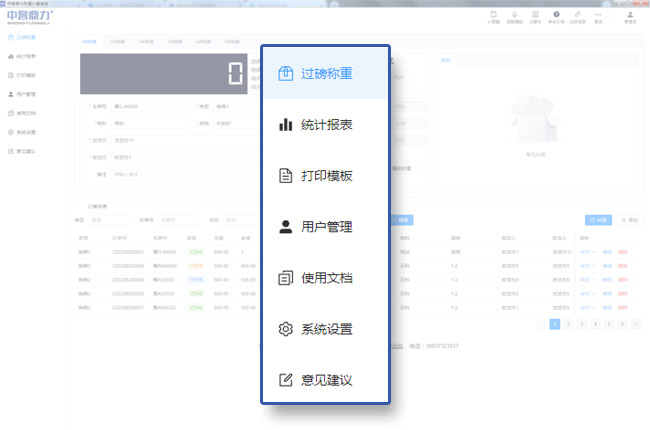Click the blue 新增 button above the table

597,219
